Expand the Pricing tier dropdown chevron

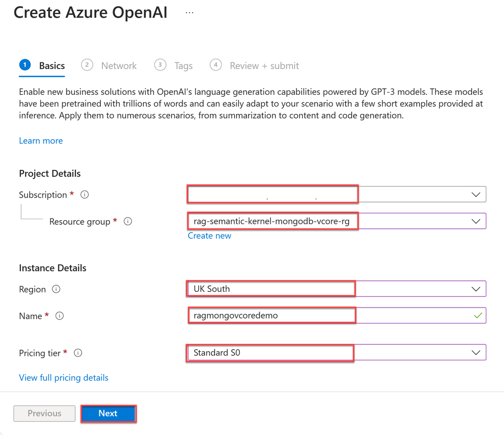(x=476, y=352)
